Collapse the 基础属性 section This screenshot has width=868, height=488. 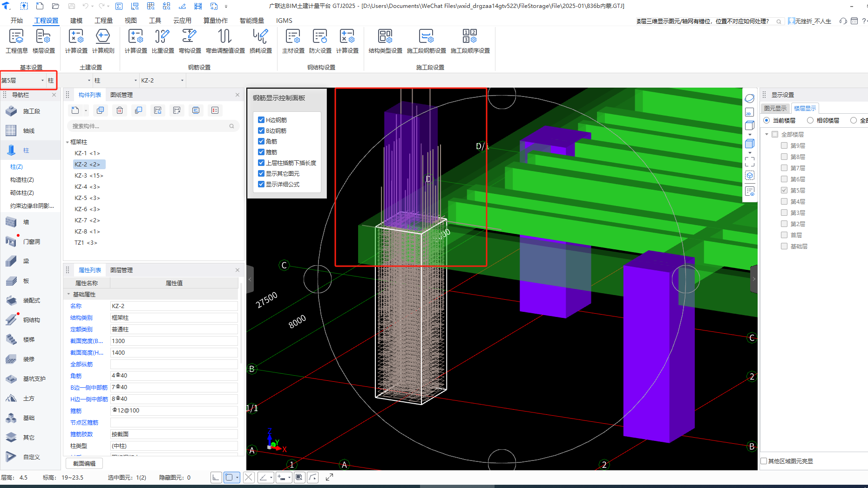point(68,294)
